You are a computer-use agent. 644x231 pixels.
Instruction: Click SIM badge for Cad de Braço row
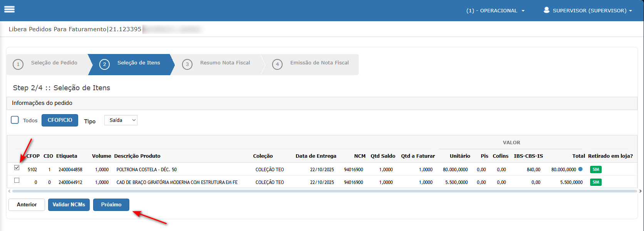pyautogui.click(x=595, y=182)
